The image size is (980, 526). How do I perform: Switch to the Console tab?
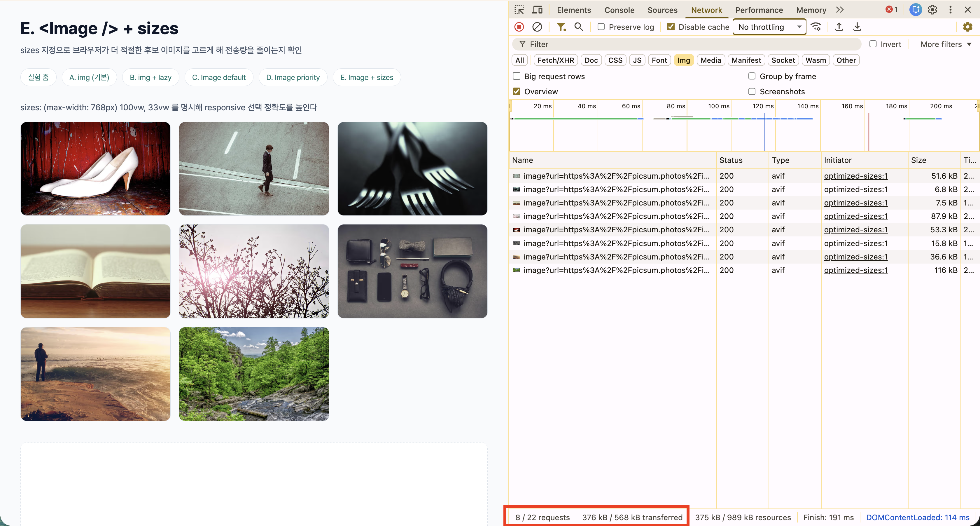619,10
